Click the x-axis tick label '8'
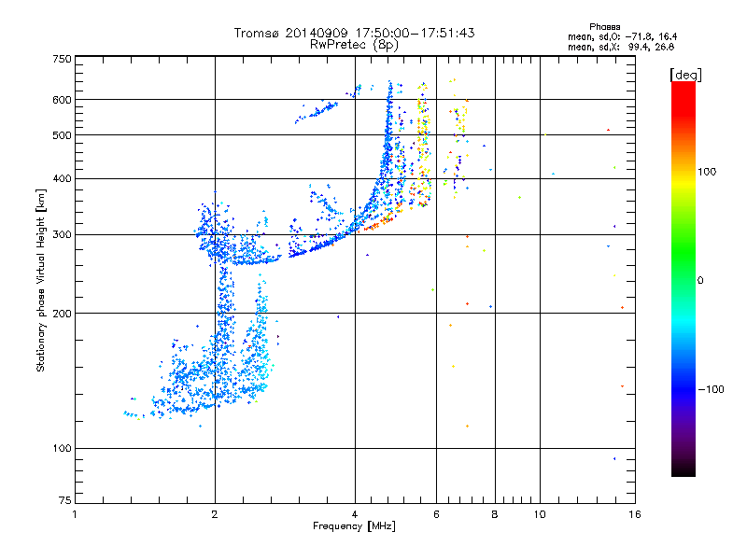747x560 pixels. pyautogui.click(x=495, y=514)
